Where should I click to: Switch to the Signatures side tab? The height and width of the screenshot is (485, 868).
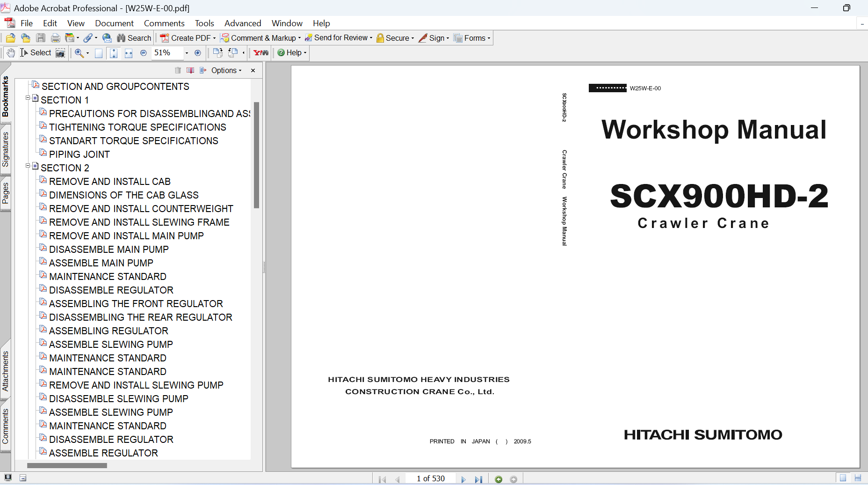(6, 150)
